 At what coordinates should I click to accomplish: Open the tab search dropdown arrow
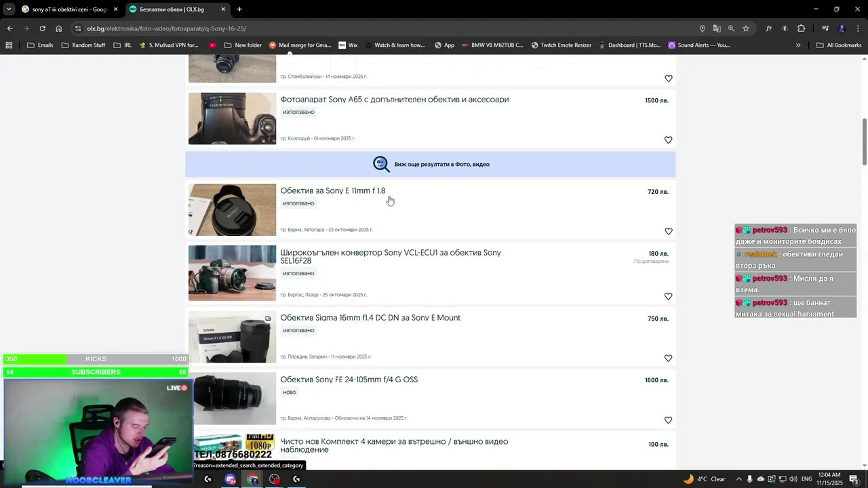9,9
